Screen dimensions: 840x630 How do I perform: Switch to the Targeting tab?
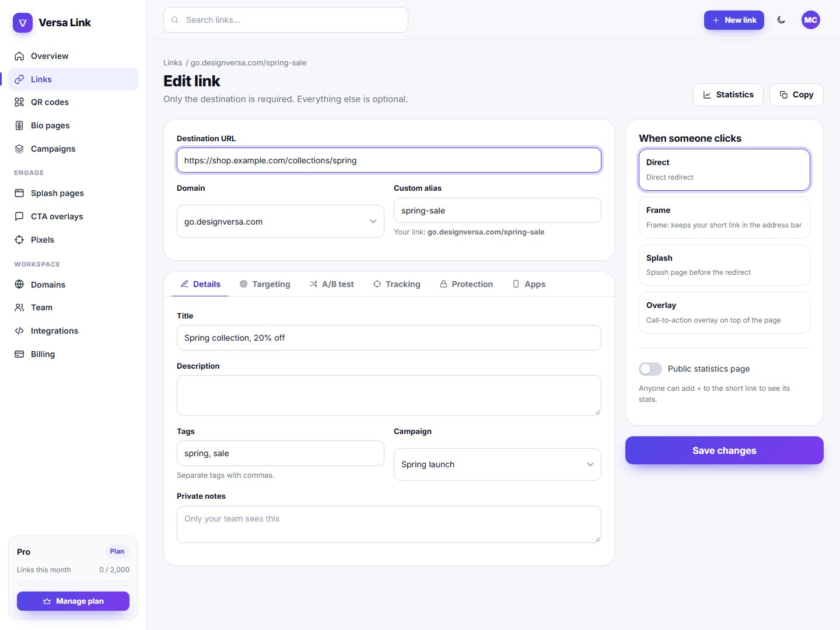[x=265, y=284]
